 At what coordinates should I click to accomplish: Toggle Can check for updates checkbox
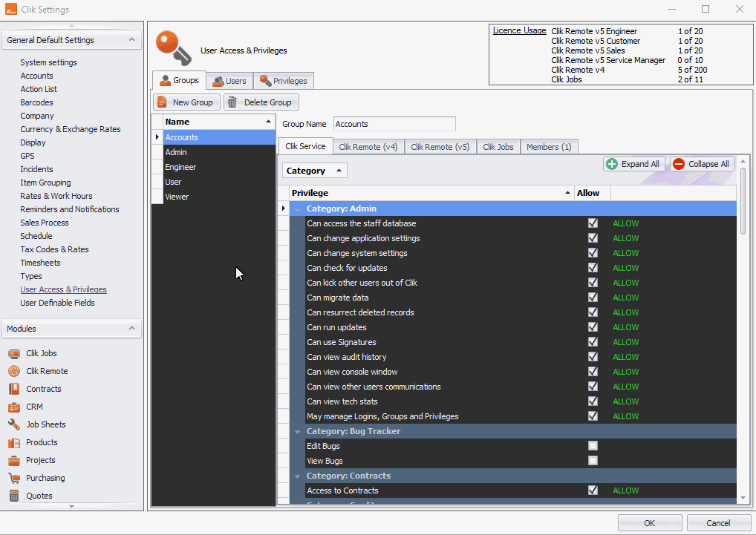click(593, 268)
